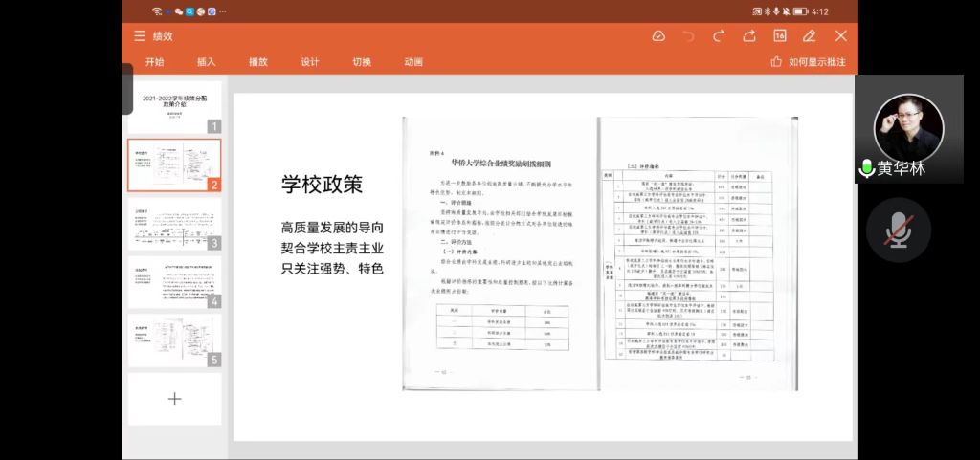Open the 播放 tab

pyautogui.click(x=258, y=62)
